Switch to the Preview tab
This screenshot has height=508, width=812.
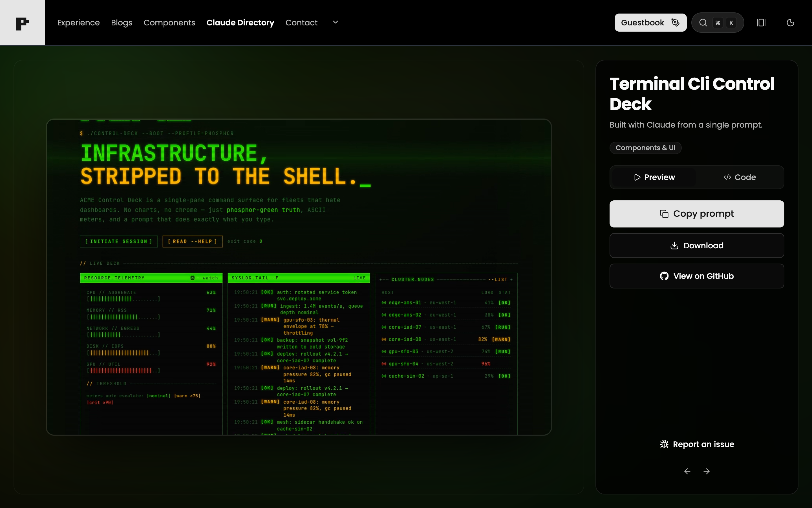(654, 177)
